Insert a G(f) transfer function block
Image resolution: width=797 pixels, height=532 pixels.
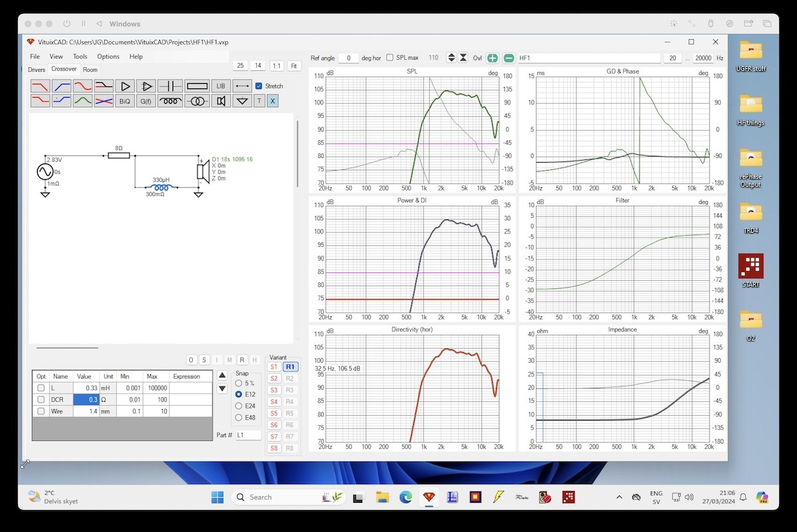click(x=145, y=101)
